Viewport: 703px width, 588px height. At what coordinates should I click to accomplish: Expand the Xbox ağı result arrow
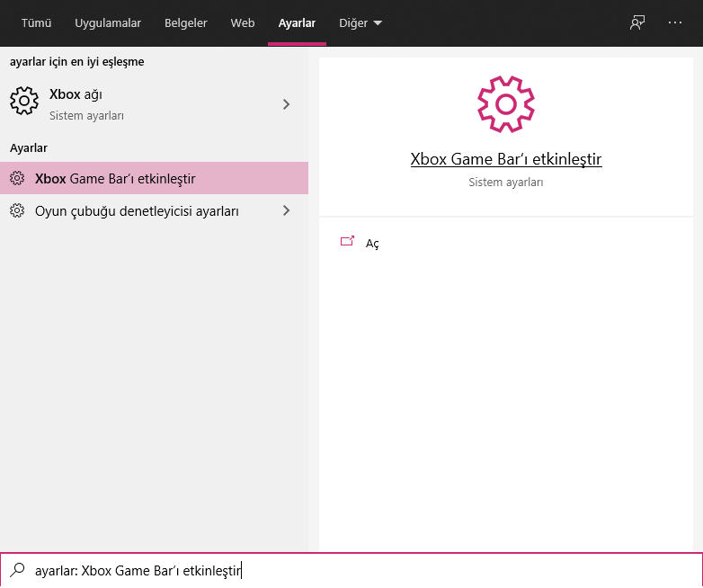pos(286,104)
